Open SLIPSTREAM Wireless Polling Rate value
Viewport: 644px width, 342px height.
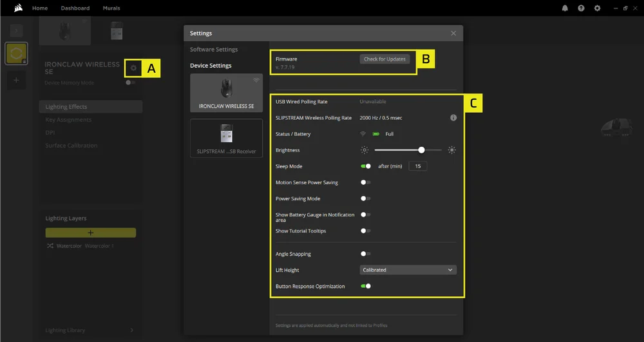(381, 118)
